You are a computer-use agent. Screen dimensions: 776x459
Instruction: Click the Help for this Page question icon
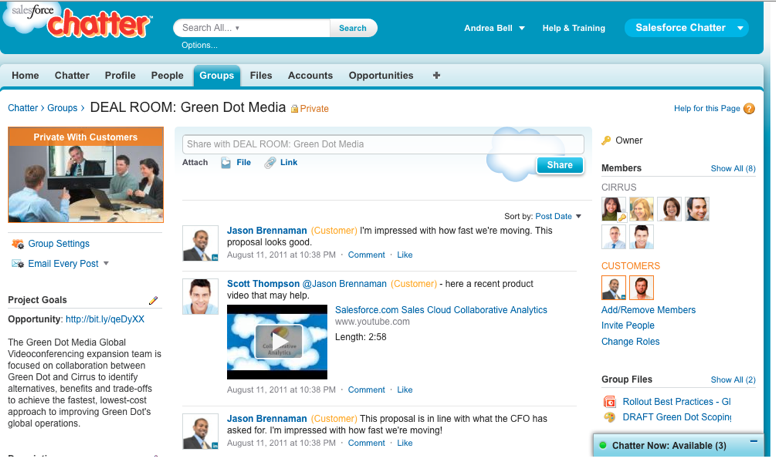click(749, 108)
